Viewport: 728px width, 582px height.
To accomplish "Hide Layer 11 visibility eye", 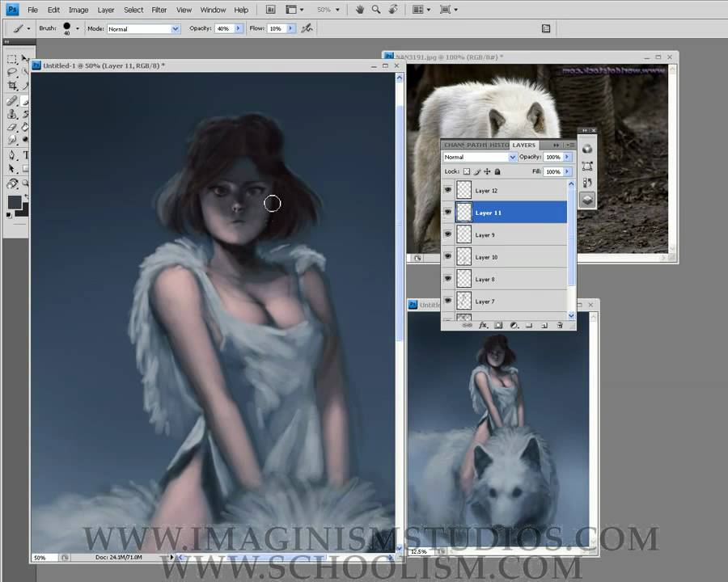I will tap(447, 212).
